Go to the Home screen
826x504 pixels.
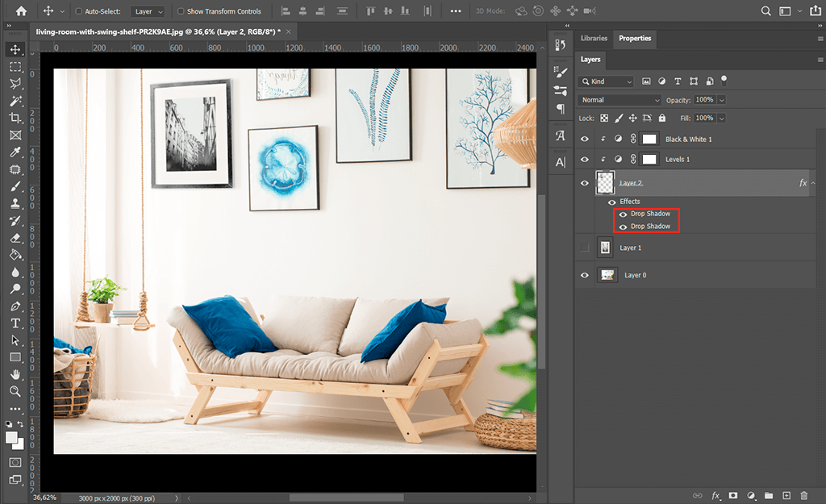pos(21,10)
